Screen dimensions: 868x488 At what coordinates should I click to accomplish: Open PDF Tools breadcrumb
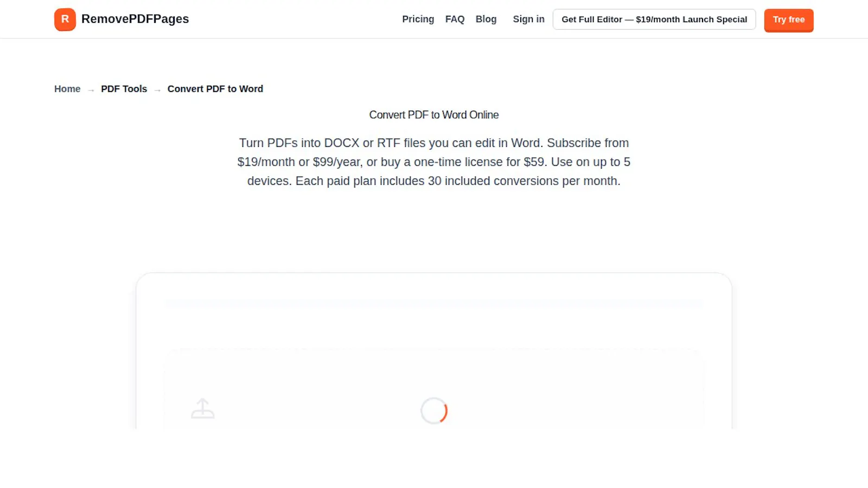[124, 89]
